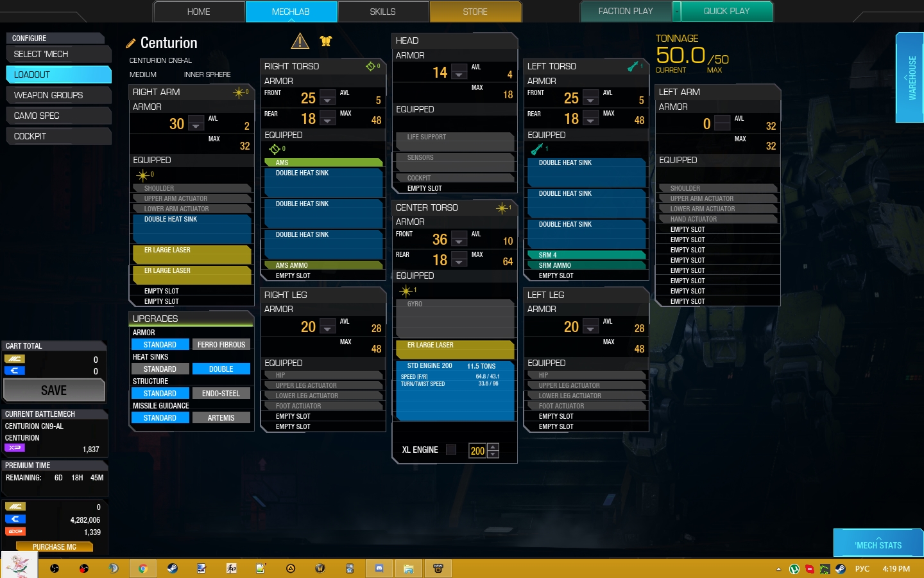
Task: Open the Left Torso front armor dropdown
Action: 590,98
